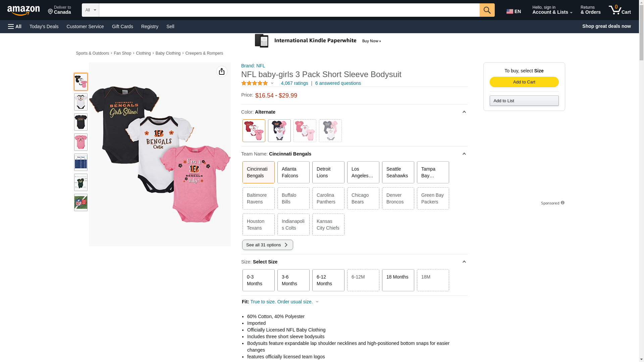644x362 pixels.
Task: Click the Sponsored info icon
Action: tap(562, 203)
